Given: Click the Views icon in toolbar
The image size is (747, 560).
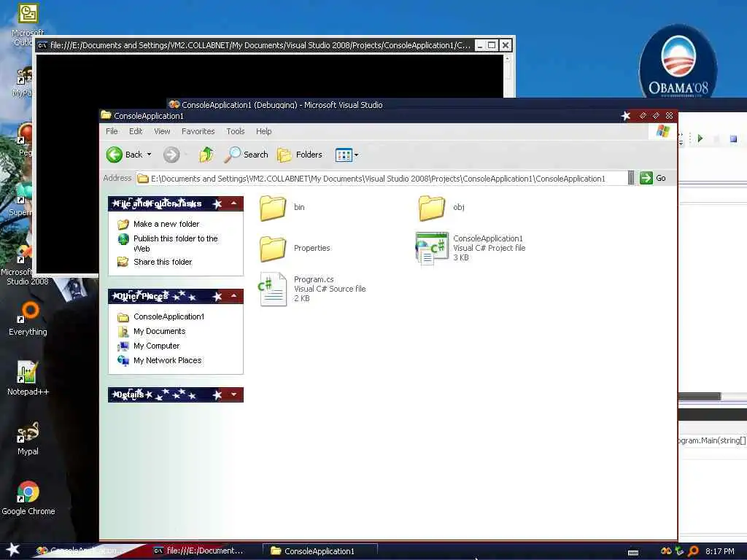Looking at the screenshot, I should coord(343,155).
